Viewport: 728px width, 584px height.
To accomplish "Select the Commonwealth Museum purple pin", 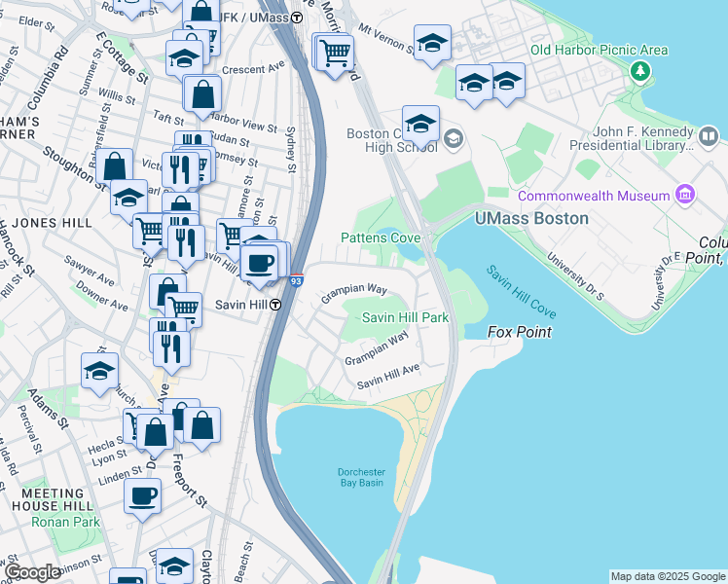I will tap(685, 195).
